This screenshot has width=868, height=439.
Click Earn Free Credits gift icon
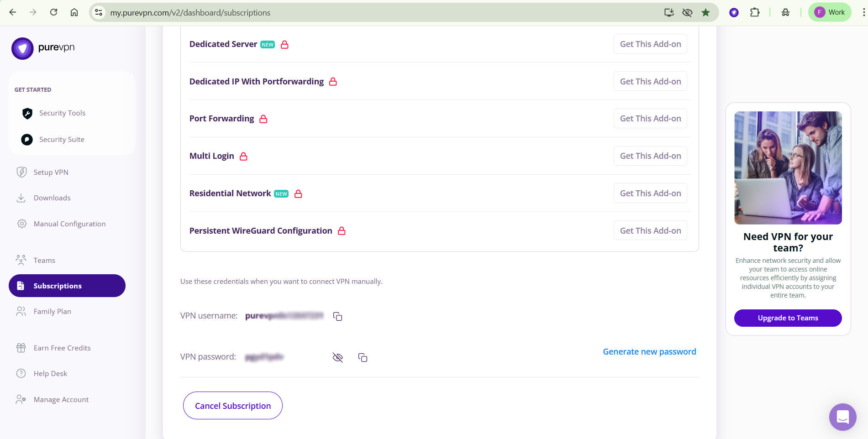[21, 348]
